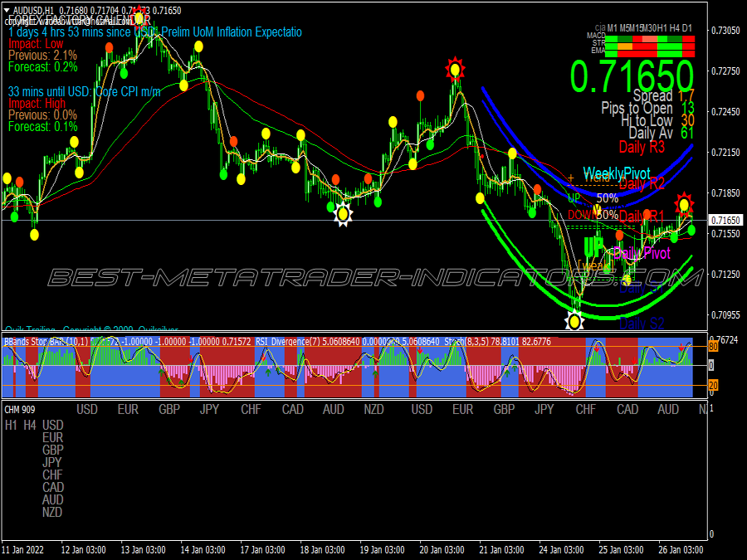The height and width of the screenshot is (560, 747).
Task: Click the H1 label beside the CHM currency list
Action: [x=11, y=426]
